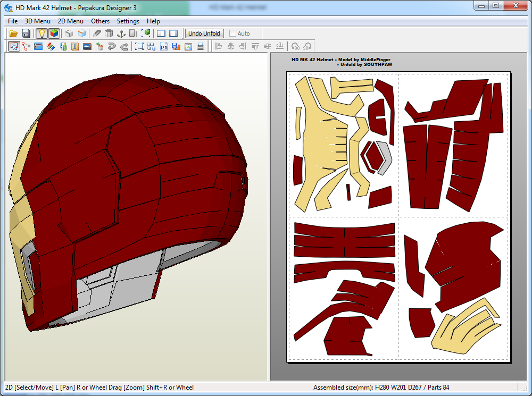
Task: Click the Pepakura app icon in title bar
Action: click(9, 7)
